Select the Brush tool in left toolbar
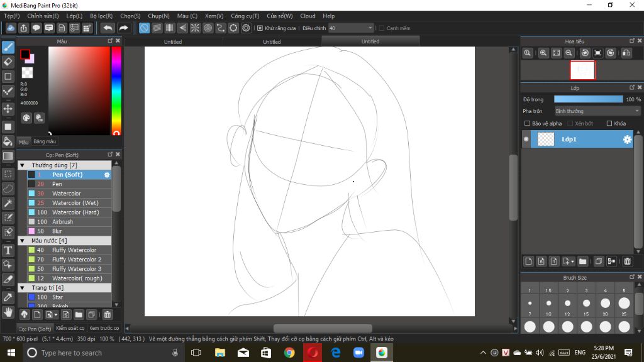Viewport: 644px width, 362px height. (x=8, y=47)
